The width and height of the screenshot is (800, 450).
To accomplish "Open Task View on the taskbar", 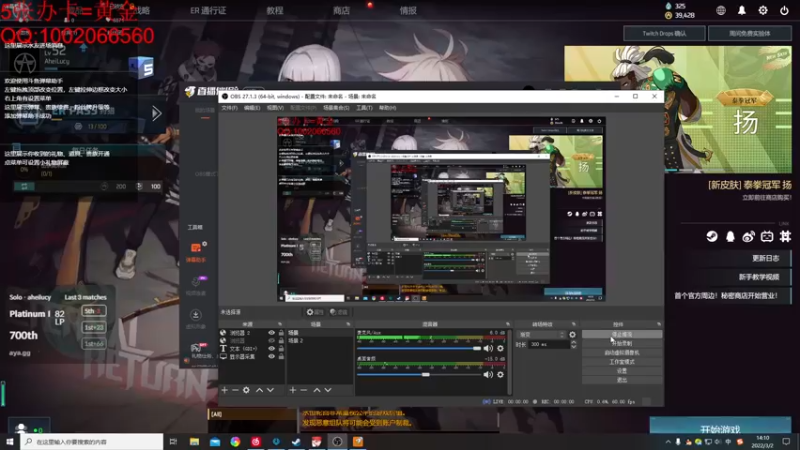I will [173, 442].
